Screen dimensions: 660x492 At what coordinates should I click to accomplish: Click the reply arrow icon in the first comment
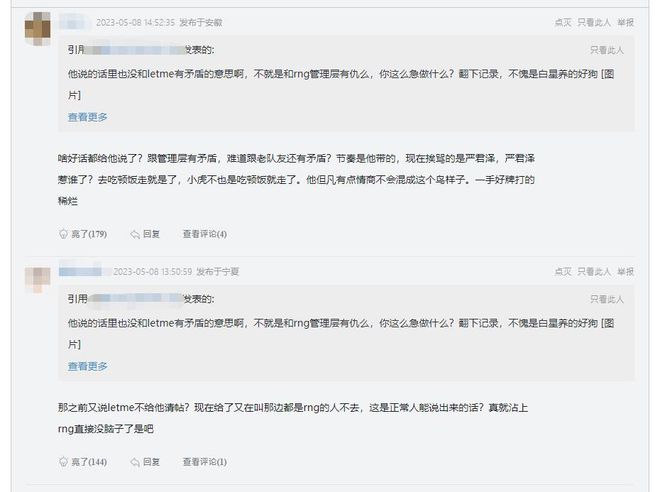(135, 234)
